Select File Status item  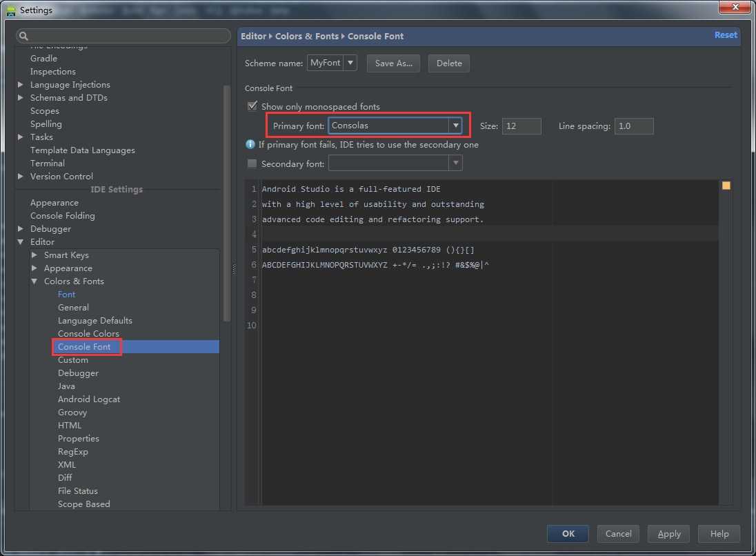click(x=78, y=490)
